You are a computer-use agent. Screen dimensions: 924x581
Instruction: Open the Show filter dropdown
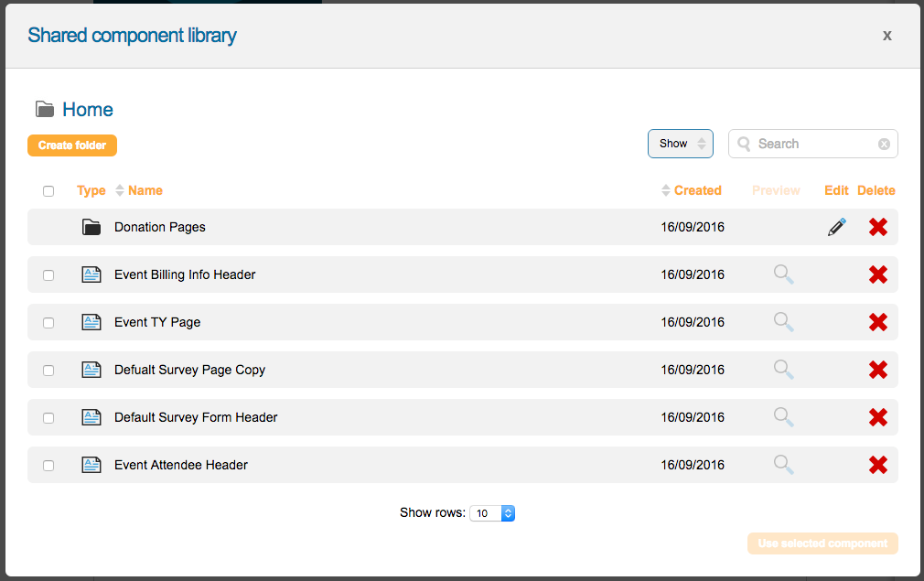680,144
